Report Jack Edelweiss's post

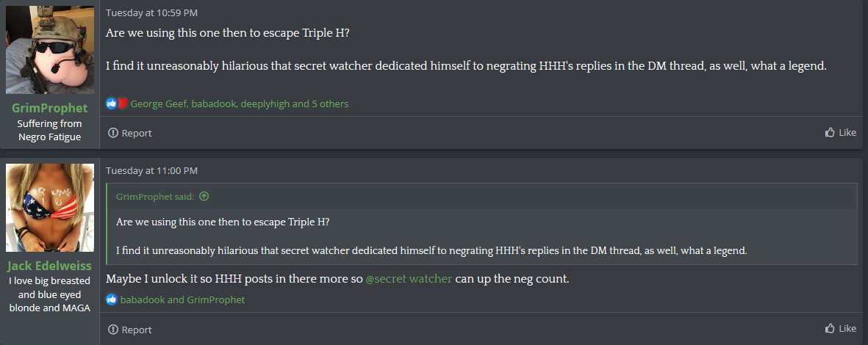tap(129, 330)
